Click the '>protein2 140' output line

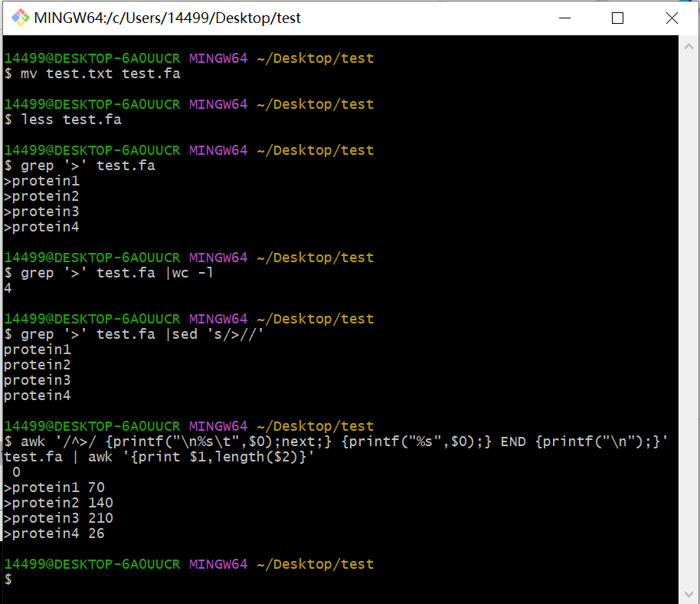(x=58, y=503)
